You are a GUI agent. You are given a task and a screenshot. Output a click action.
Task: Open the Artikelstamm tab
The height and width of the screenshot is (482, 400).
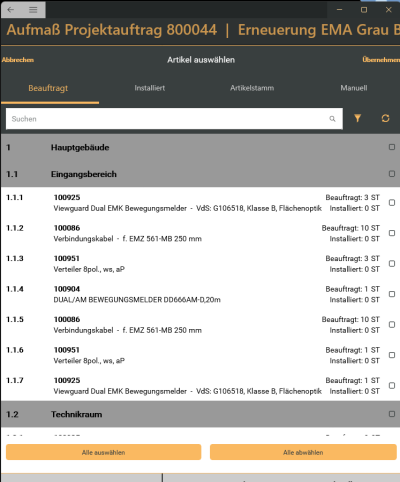pyautogui.click(x=252, y=88)
